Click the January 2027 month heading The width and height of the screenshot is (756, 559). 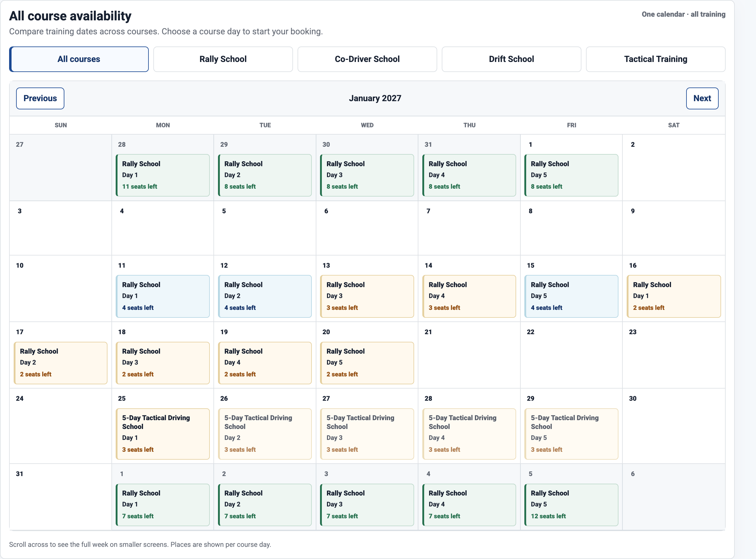375,98
